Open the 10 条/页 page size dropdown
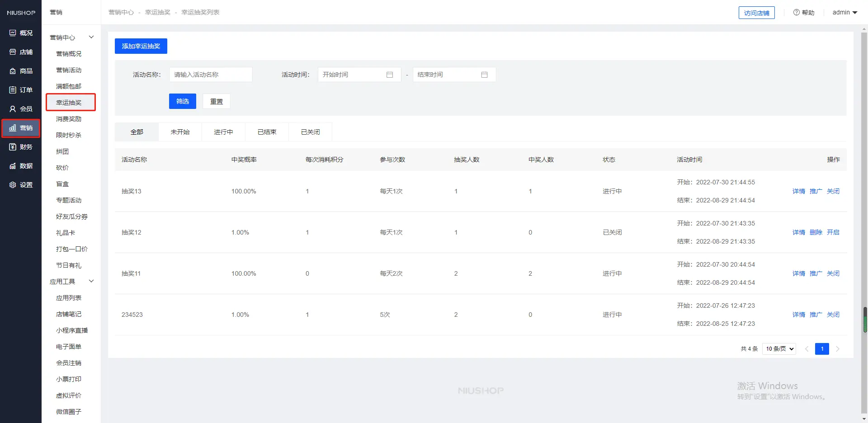 [779, 349]
